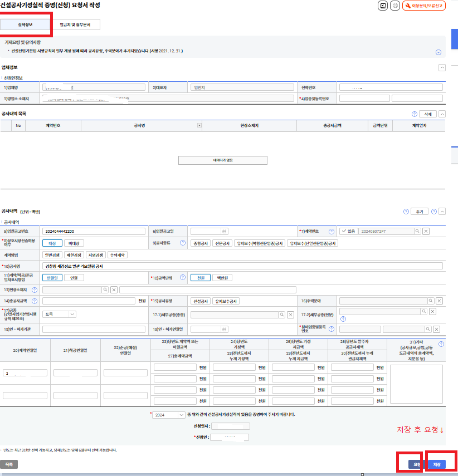Click search icon in 17-1)세부공종(종합) field
Viewport: 458px width, 476px height.
[x=282, y=315]
